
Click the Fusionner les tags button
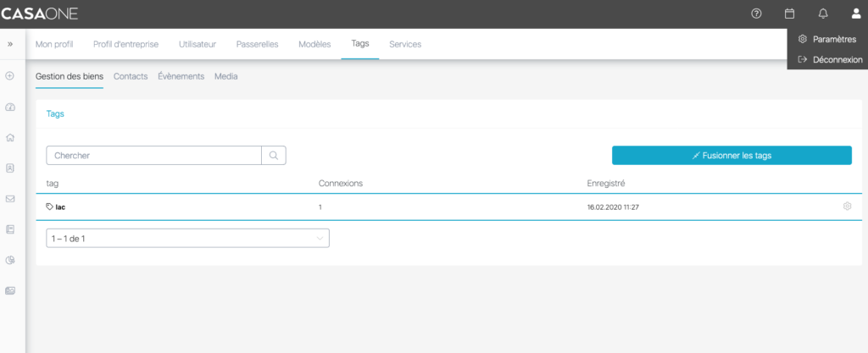coord(732,156)
